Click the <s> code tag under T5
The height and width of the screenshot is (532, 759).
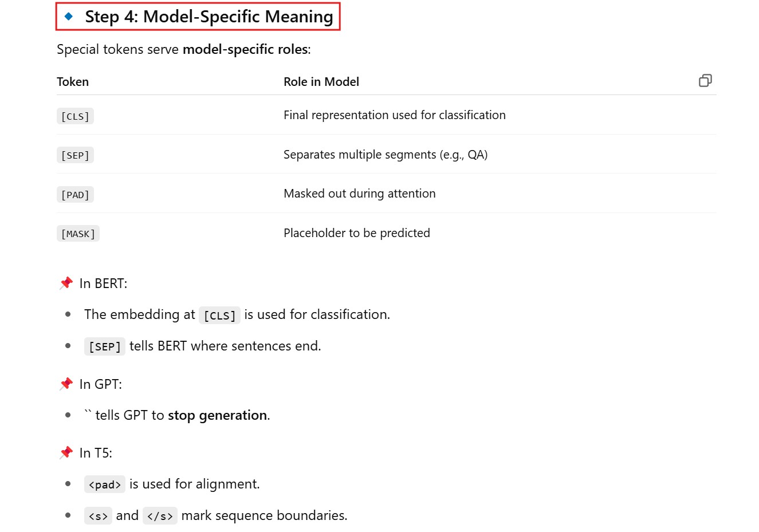tap(98, 516)
